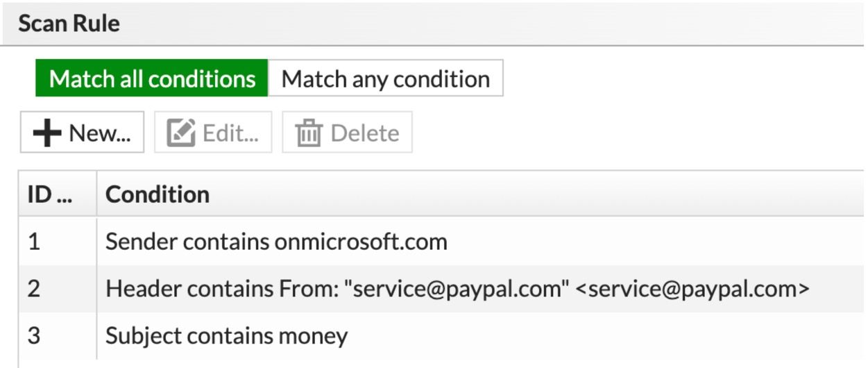Click the plus icon on the New button
The width and height of the screenshot is (868, 368).
(x=47, y=133)
